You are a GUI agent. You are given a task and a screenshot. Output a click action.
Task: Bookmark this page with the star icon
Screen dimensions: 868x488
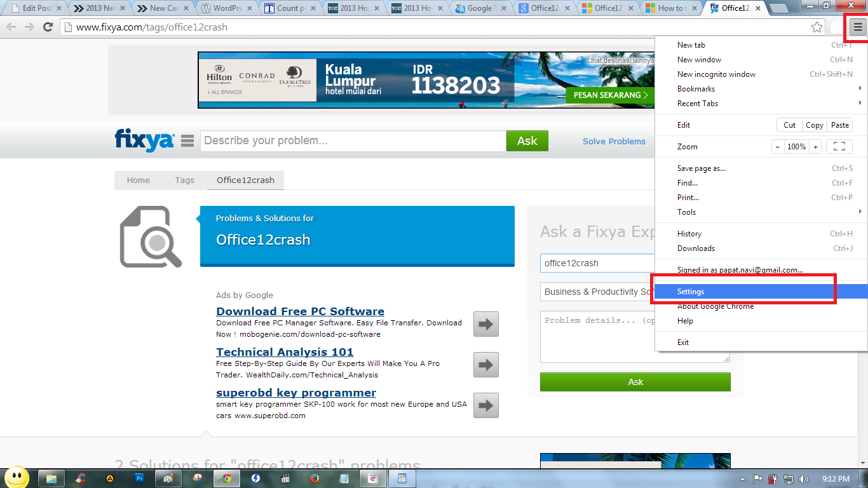click(817, 27)
